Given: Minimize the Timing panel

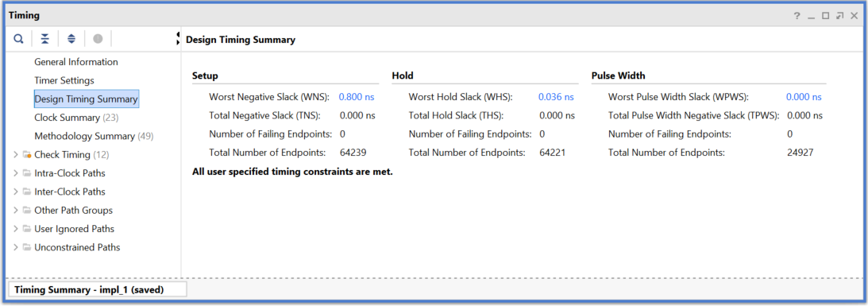Looking at the screenshot, I should click(x=811, y=17).
